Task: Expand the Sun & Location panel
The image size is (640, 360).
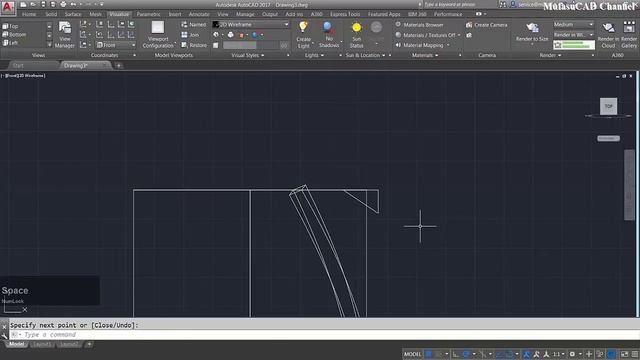Action: point(365,55)
